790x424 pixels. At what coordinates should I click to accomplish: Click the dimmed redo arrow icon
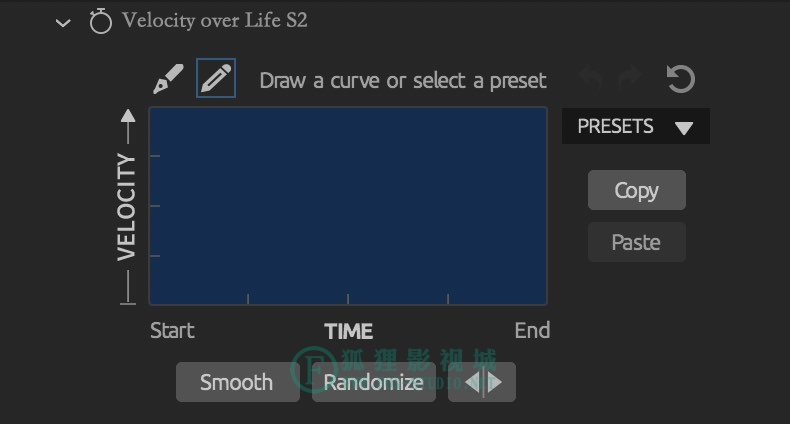point(630,79)
